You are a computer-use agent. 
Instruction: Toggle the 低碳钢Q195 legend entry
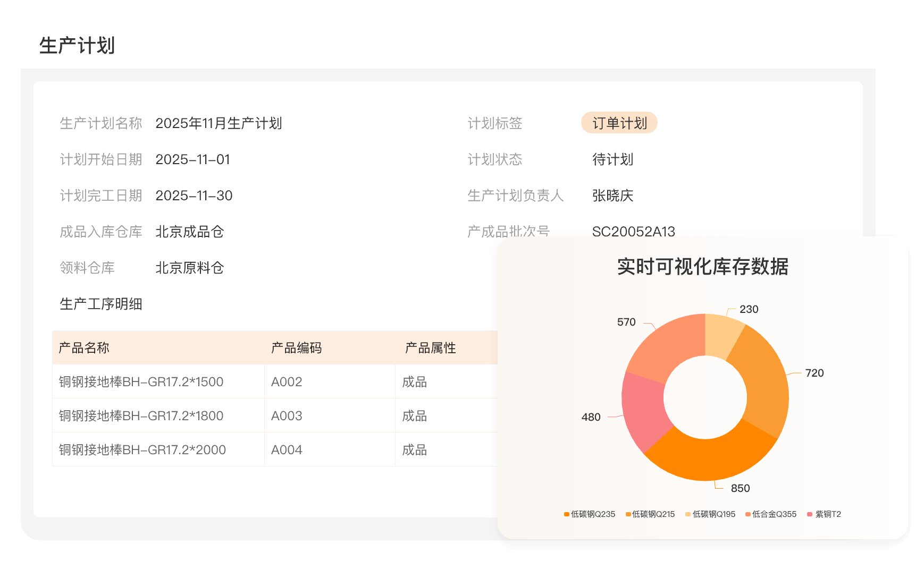point(710,514)
